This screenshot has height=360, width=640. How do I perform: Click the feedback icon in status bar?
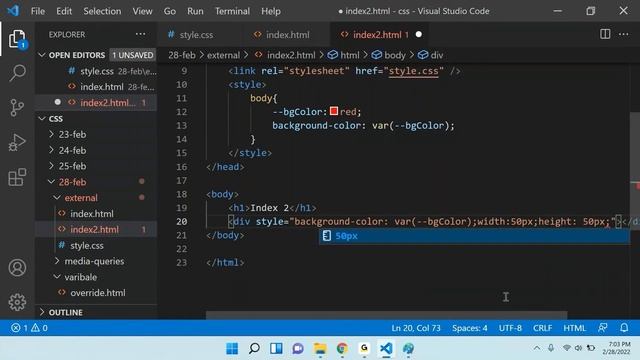(602, 328)
